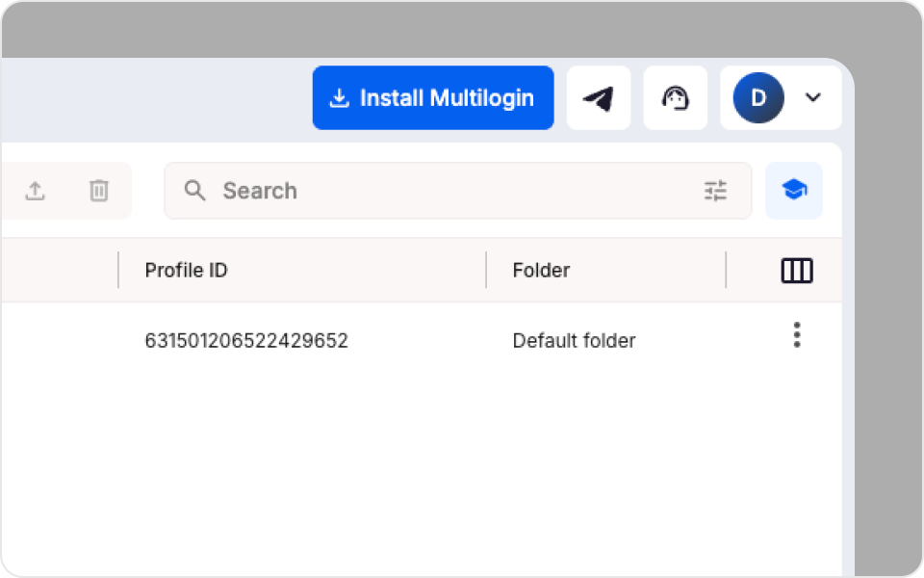Click the Folder column header
The height and width of the screenshot is (578, 924).
[541, 270]
